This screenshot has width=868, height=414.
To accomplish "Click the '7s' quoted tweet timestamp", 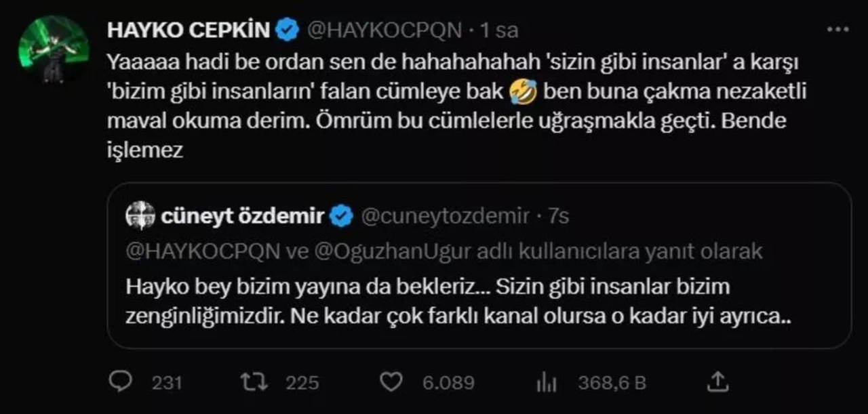I will [x=558, y=216].
